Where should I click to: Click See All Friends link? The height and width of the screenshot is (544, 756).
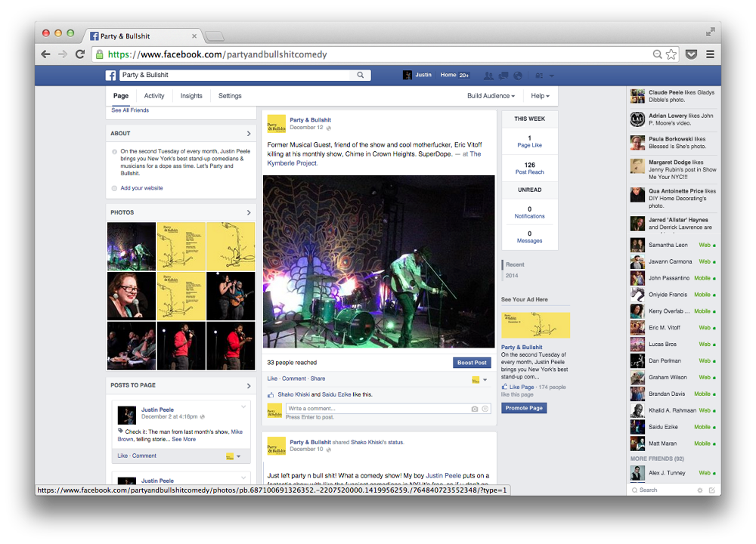point(130,110)
